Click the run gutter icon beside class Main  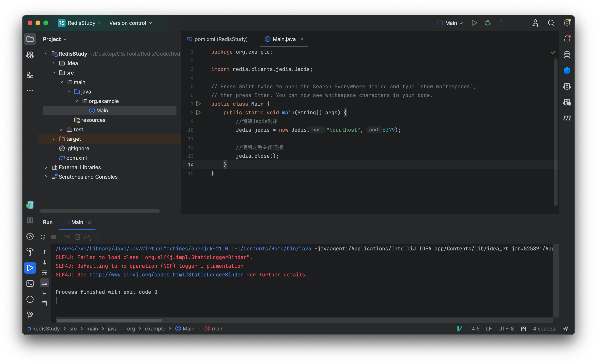pos(198,104)
